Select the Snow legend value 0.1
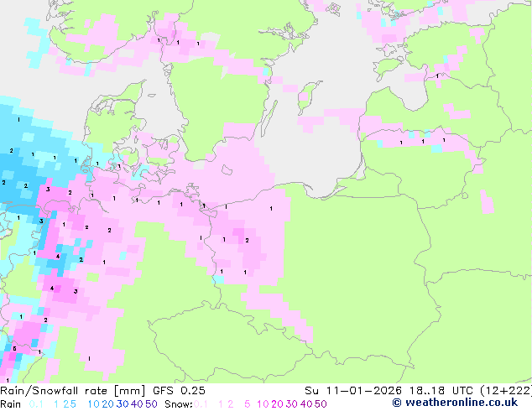This screenshot has height=411, width=532. click(201, 404)
